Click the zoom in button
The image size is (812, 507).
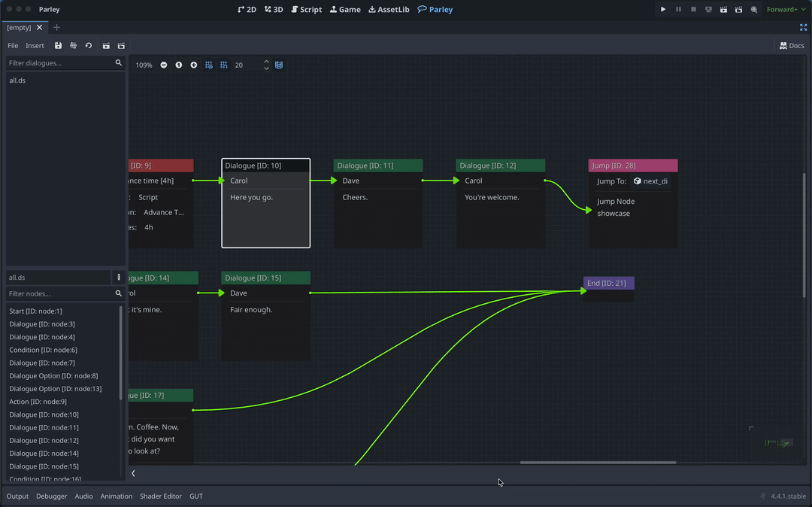(x=194, y=65)
